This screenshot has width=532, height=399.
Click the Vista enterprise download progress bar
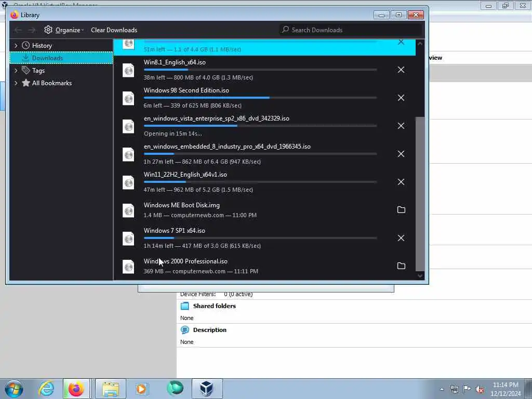tap(260, 126)
